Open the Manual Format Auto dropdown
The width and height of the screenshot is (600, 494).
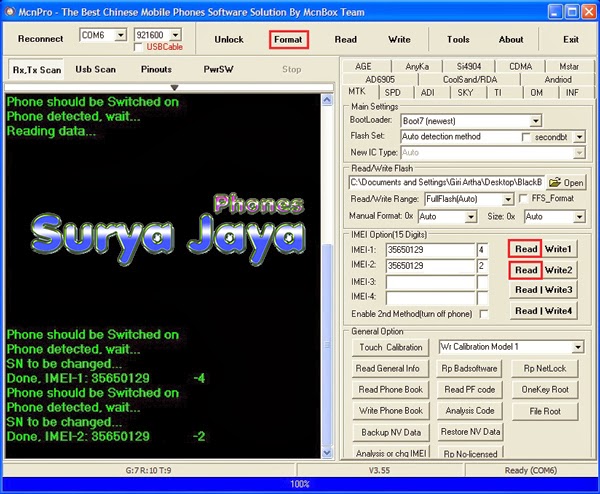[471, 217]
